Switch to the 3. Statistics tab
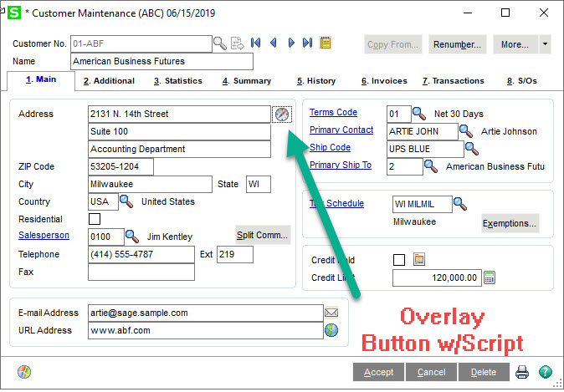Viewport: 564px width, 392px height. pyautogui.click(x=178, y=81)
